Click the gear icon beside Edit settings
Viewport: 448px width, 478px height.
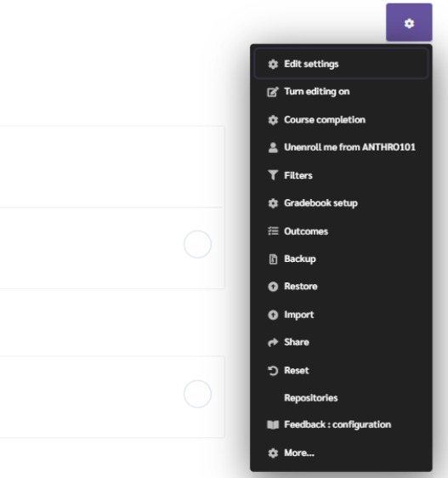[273, 65]
